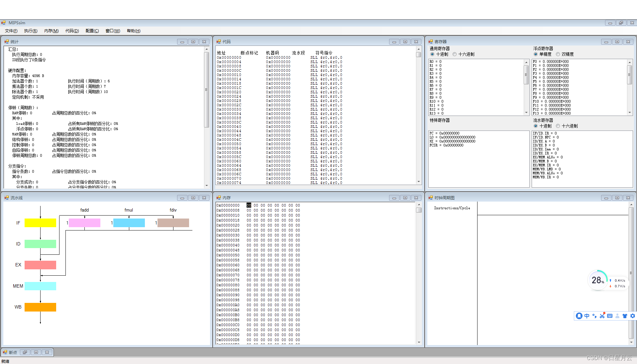The height and width of the screenshot is (364, 637).
Task: Open the 文件(F) menu
Action: tap(11, 31)
